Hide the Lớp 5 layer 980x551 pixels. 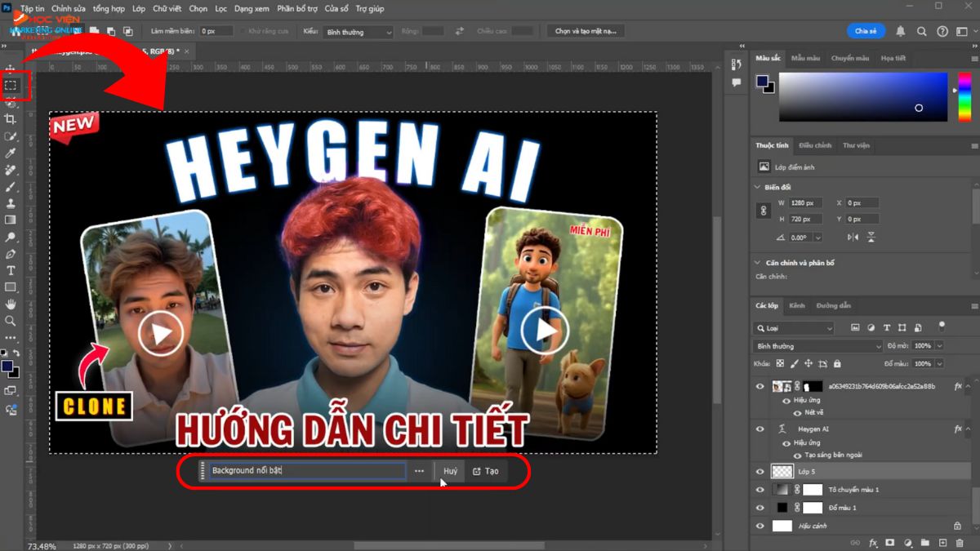coord(760,471)
